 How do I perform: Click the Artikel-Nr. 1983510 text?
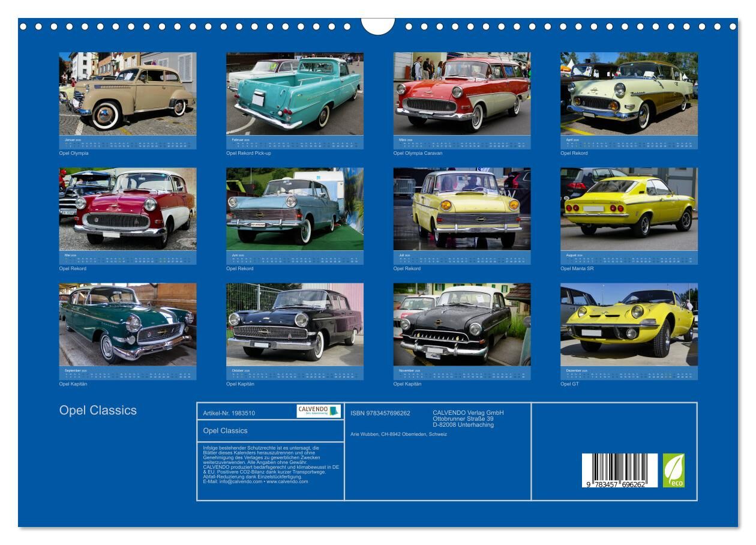pyautogui.click(x=229, y=413)
